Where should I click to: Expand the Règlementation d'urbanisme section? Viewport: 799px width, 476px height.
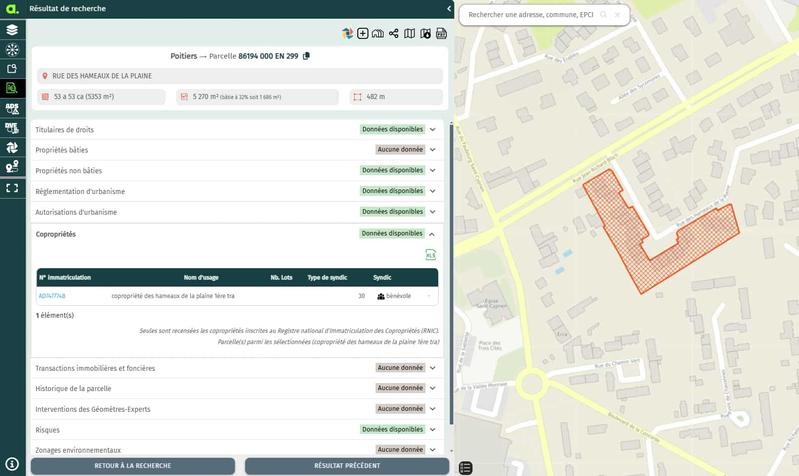433,191
